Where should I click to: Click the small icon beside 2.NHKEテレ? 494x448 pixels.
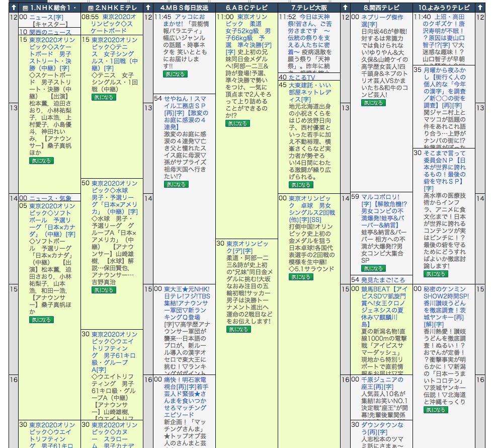click(x=91, y=8)
